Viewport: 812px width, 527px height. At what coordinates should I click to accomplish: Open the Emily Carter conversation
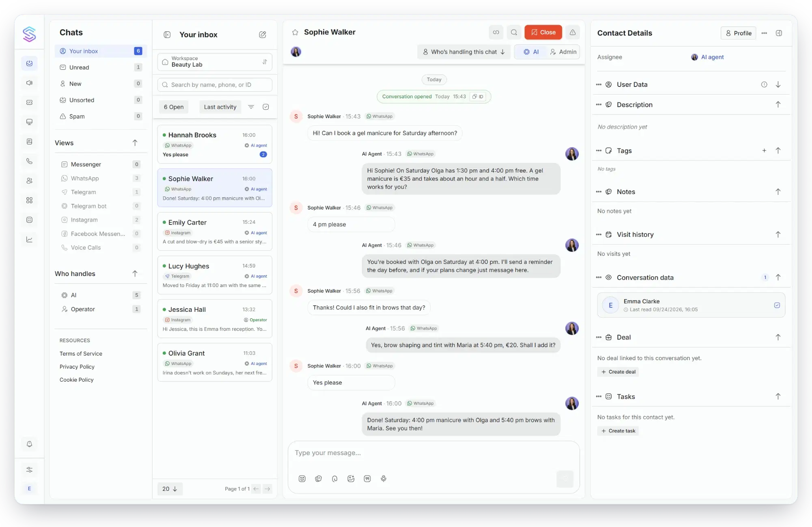coord(215,231)
